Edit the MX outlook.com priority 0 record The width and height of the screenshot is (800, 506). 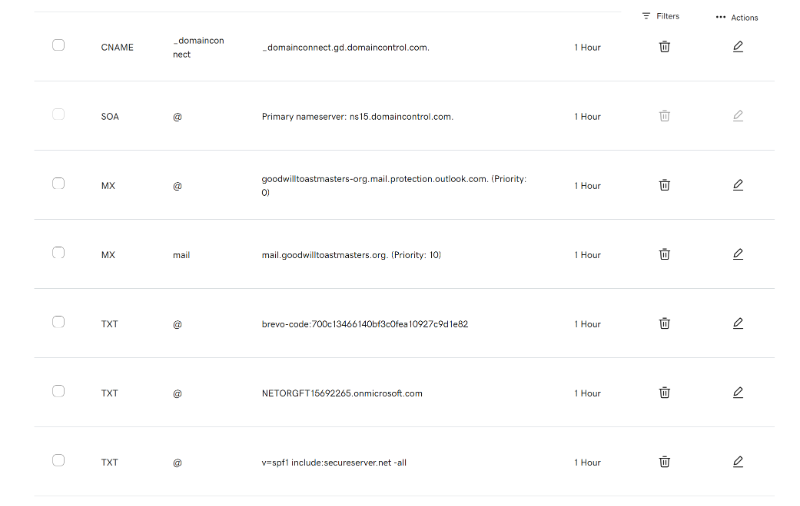tap(738, 185)
